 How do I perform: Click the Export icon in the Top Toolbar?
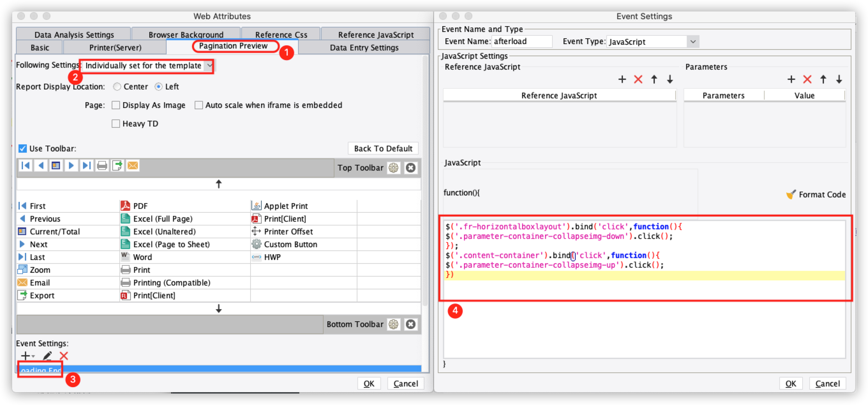click(x=117, y=165)
